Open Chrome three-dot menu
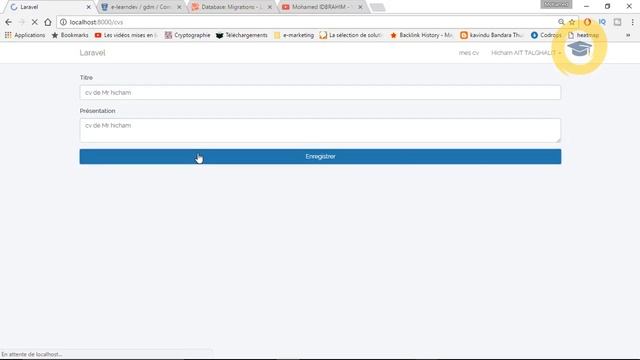The height and width of the screenshot is (360, 640). click(632, 22)
